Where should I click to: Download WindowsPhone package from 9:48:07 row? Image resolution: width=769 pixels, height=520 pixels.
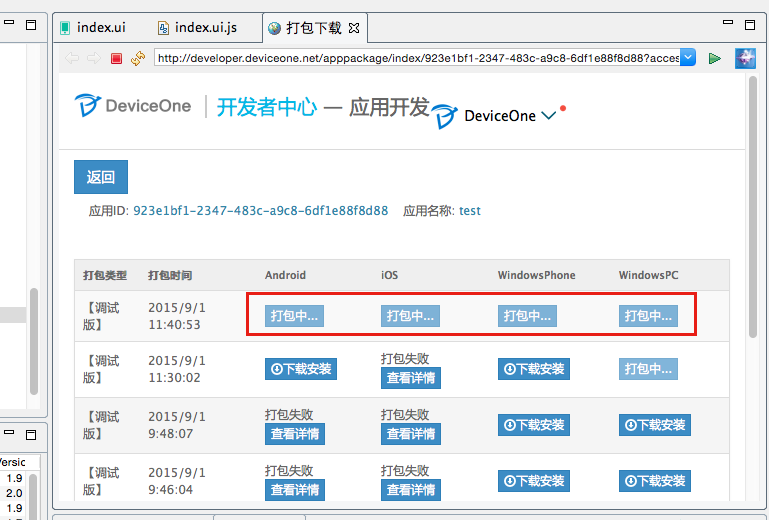(x=534, y=425)
